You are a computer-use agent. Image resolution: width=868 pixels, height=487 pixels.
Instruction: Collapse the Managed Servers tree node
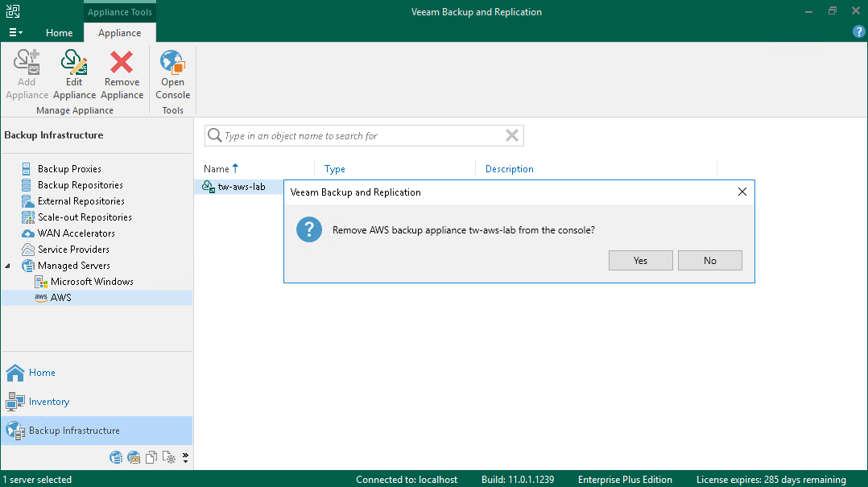pyautogui.click(x=8, y=266)
